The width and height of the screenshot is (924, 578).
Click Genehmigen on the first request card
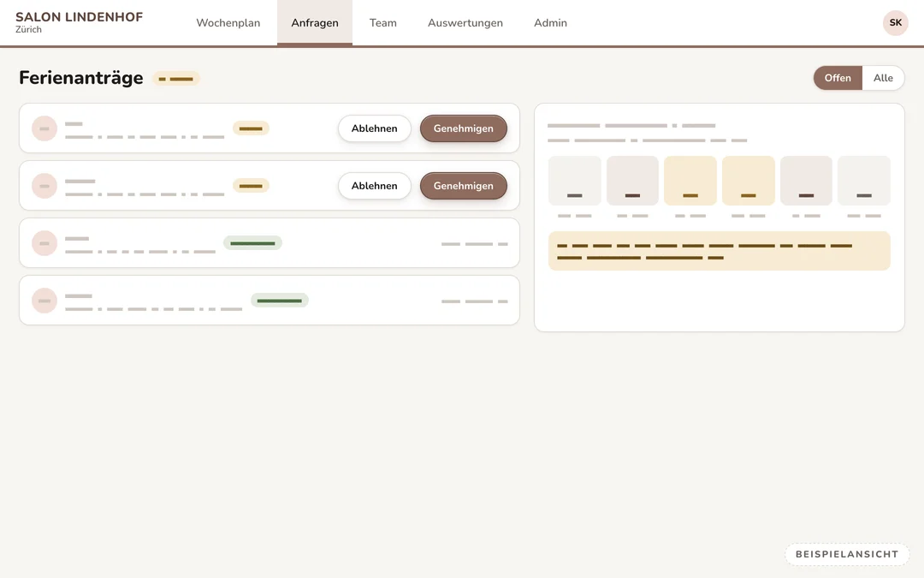pos(463,128)
